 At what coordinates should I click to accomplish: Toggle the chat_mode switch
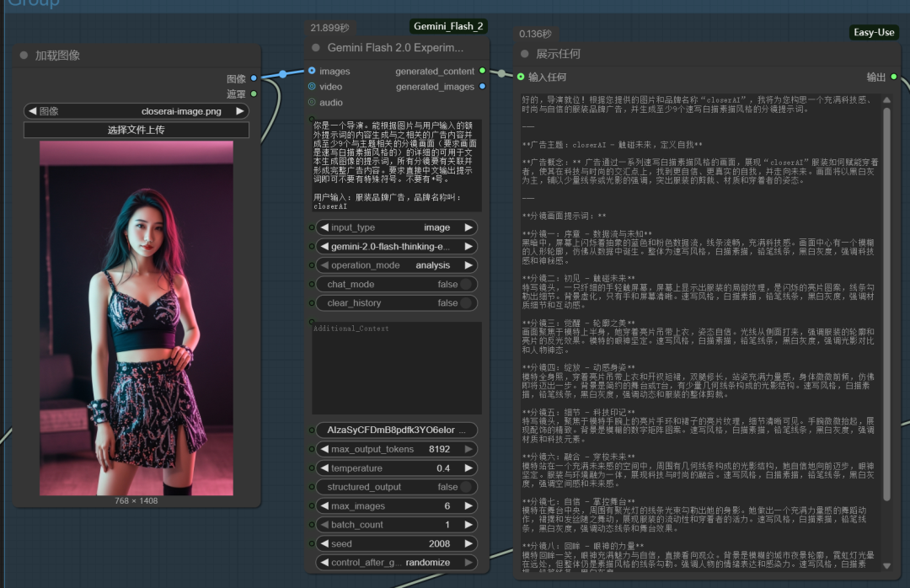(x=465, y=285)
